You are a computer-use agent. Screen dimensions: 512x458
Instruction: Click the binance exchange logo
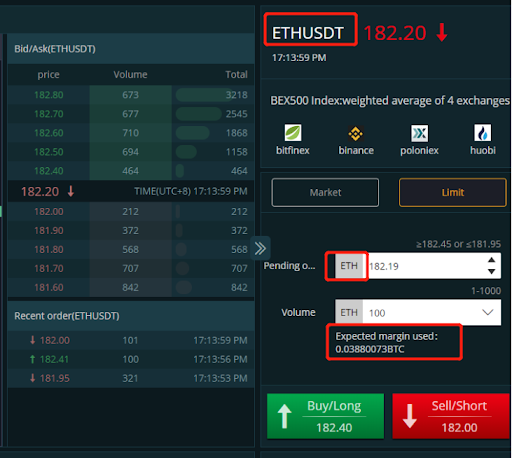(x=356, y=133)
